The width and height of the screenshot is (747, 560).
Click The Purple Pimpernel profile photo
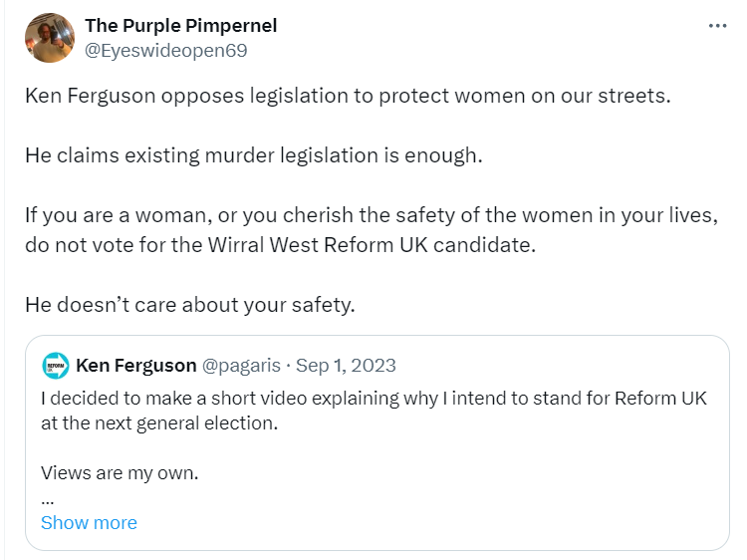pyautogui.click(x=50, y=38)
